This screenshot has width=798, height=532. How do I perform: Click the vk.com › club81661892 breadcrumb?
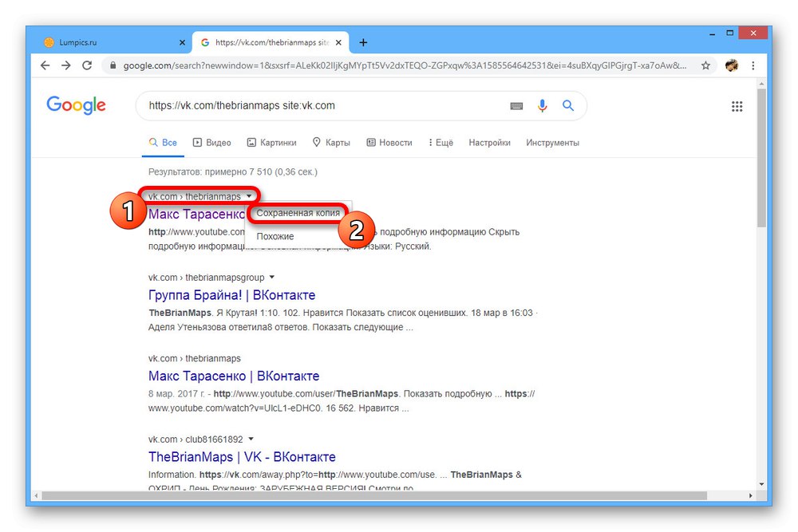(x=196, y=439)
